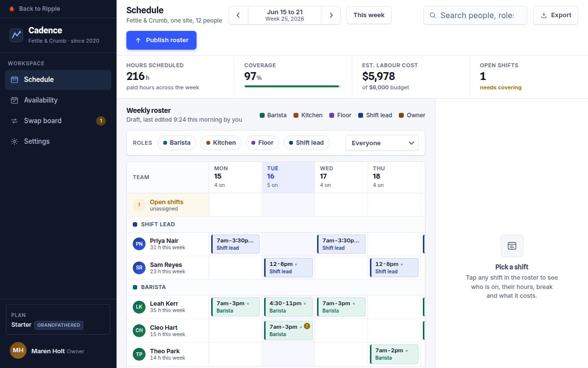Click the Maren Holt Owner profile name
Viewport: 588px width, 368px height.
pyautogui.click(x=58, y=351)
